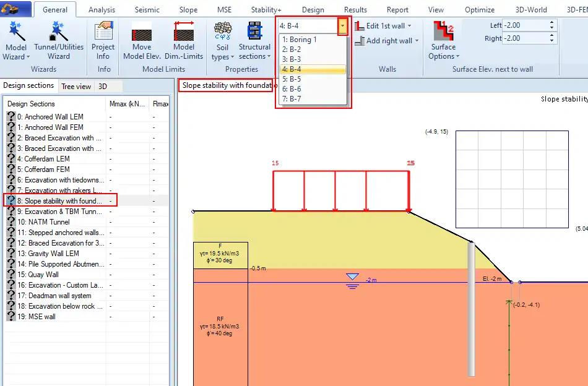This screenshot has height=386, width=588.
Task: Switch to Design sections panel tab
Action: pyautogui.click(x=28, y=85)
